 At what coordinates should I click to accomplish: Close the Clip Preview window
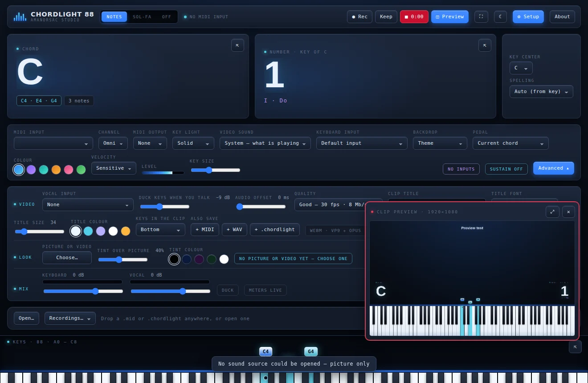568,212
